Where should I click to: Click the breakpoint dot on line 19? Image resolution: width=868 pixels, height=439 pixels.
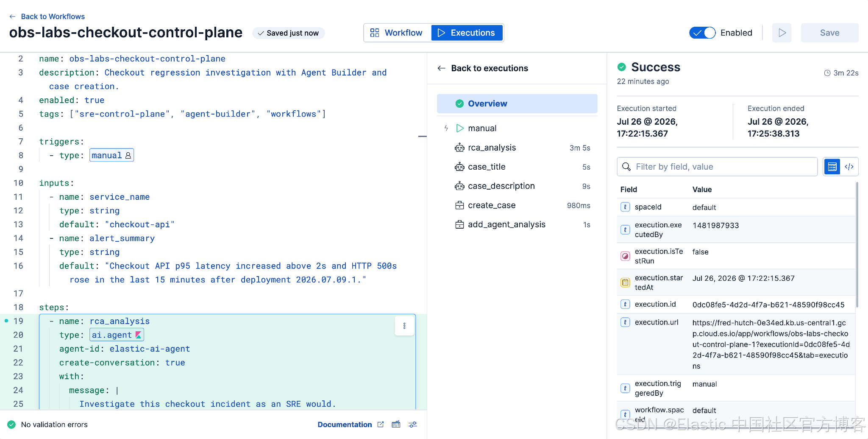point(6,321)
